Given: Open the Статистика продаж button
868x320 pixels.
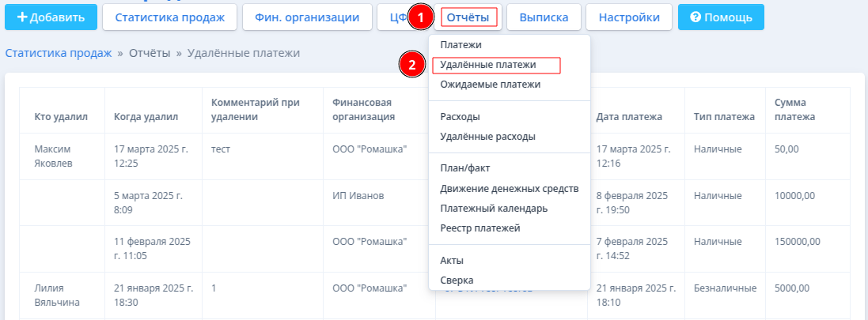Looking at the screenshot, I should [x=170, y=17].
